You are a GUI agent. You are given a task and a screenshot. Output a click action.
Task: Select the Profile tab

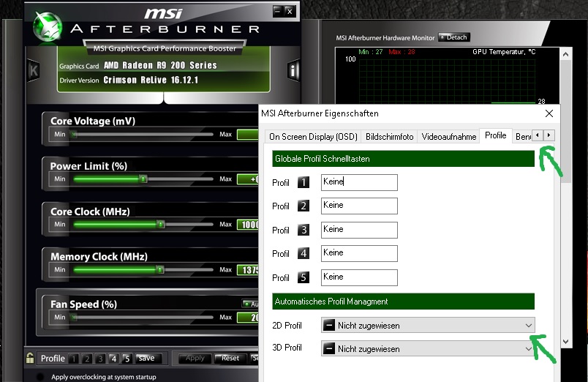pyautogui.click(x=495, y=135)
